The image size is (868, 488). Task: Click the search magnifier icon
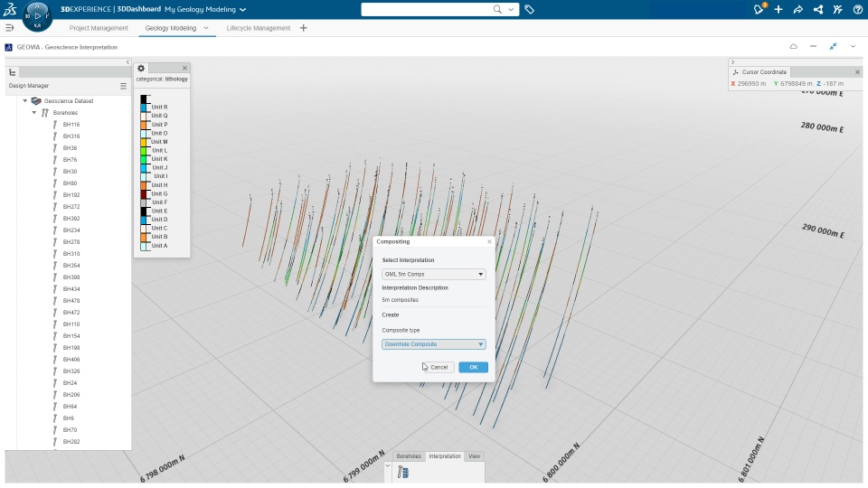click(x=497, y=9)
